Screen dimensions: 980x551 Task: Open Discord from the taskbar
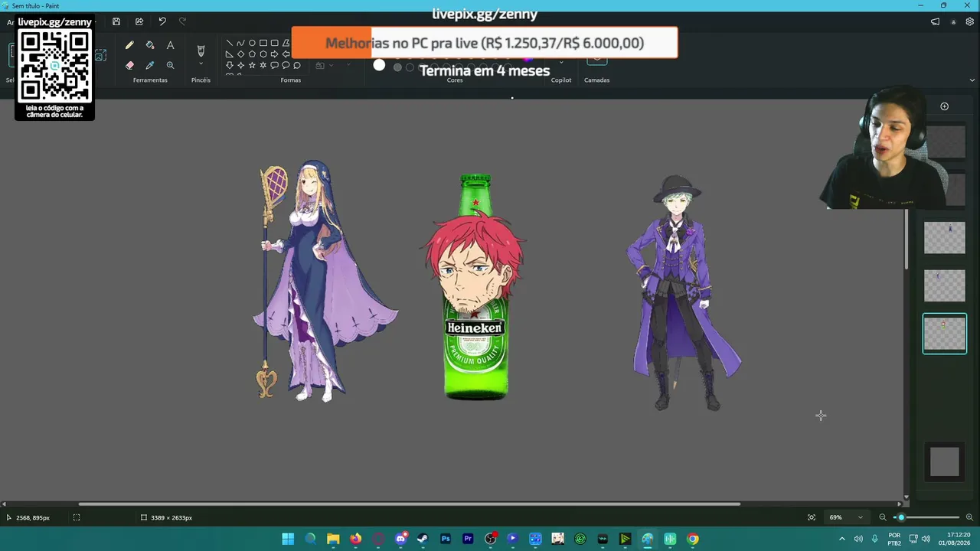point(400,539)
